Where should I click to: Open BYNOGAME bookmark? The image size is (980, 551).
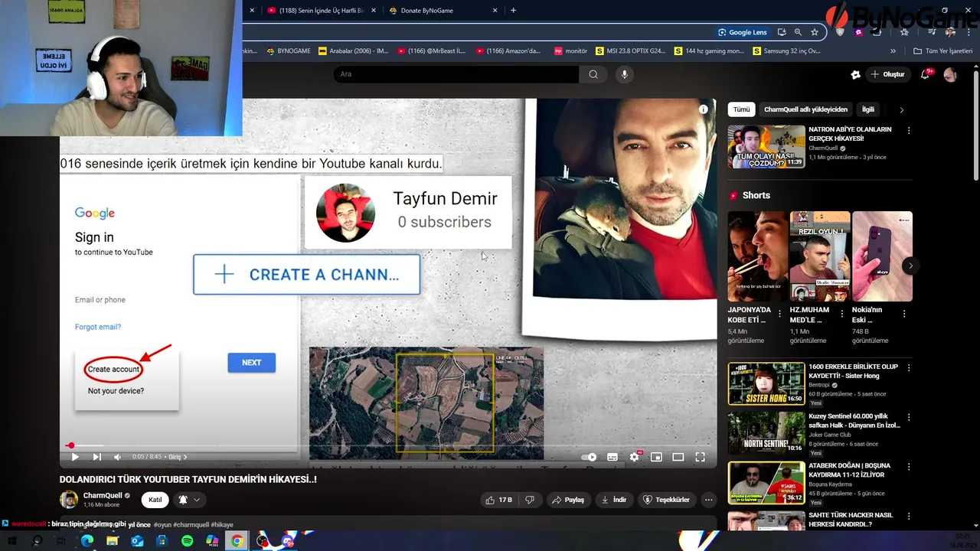coord(289,51)
